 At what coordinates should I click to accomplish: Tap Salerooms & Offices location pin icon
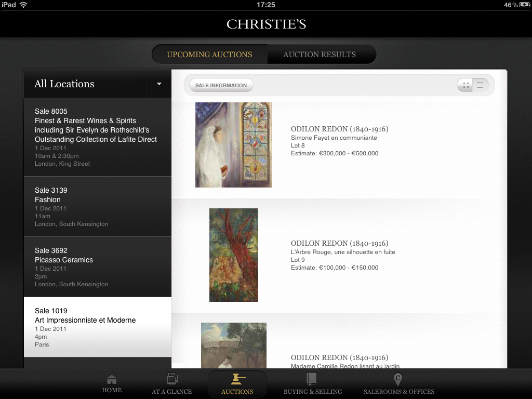tap(398, 379)
